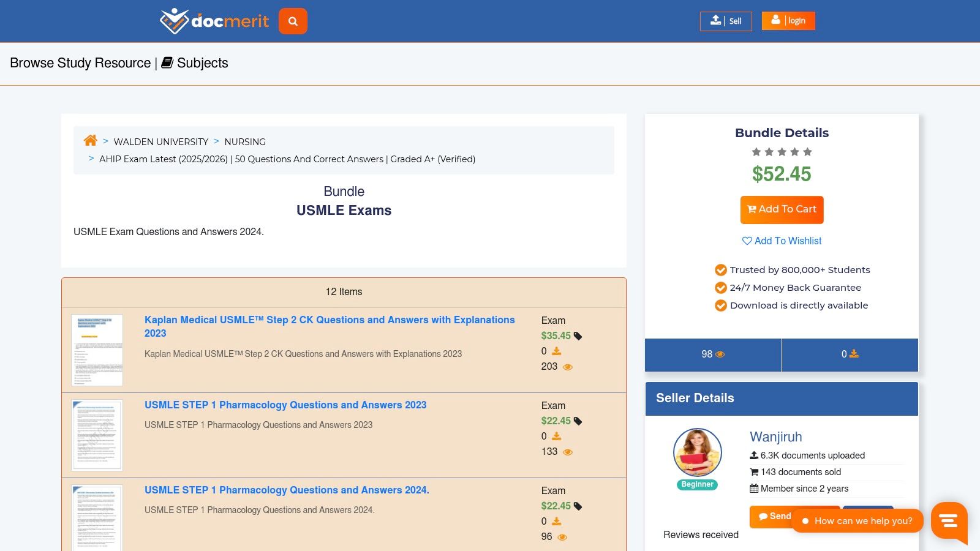Screen dimensions: 980x551
Task: Click the Sell upload button
Action: (726, 21)
